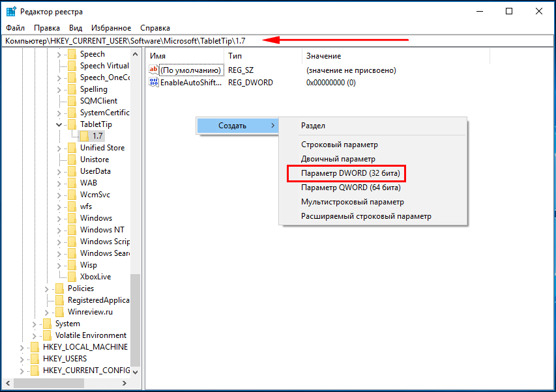The height and width of the screenshot is (392, 556).
Task: Open the Избранное menu
Action: pyautogui.click(x=111, y=28)
